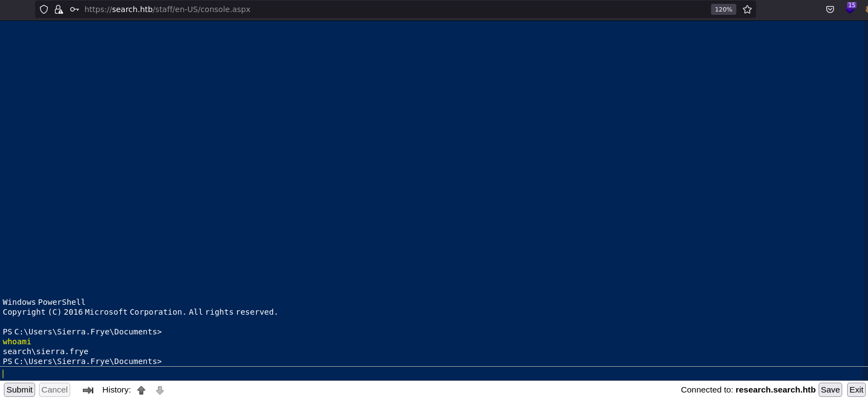The width and height of the screenshot is (868, 398).
Task: Go to previous command with History up arrow
Action: (141, 390)
